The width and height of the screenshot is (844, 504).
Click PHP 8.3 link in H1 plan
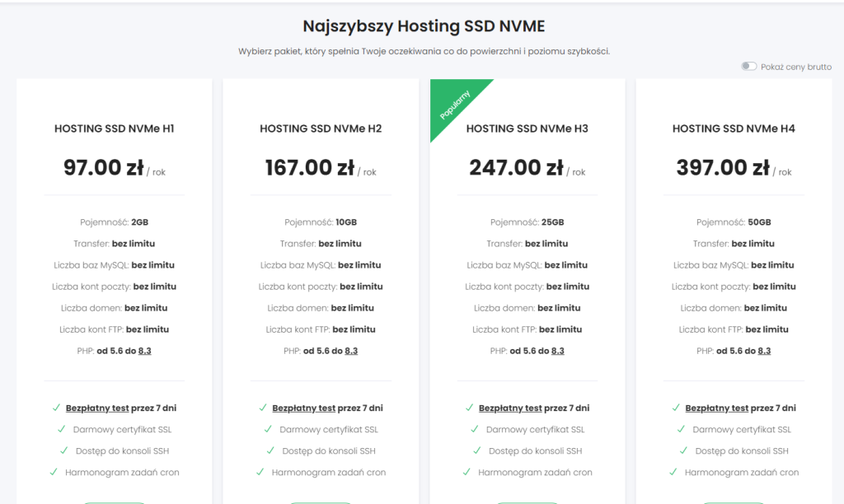(x=145, y=351)
